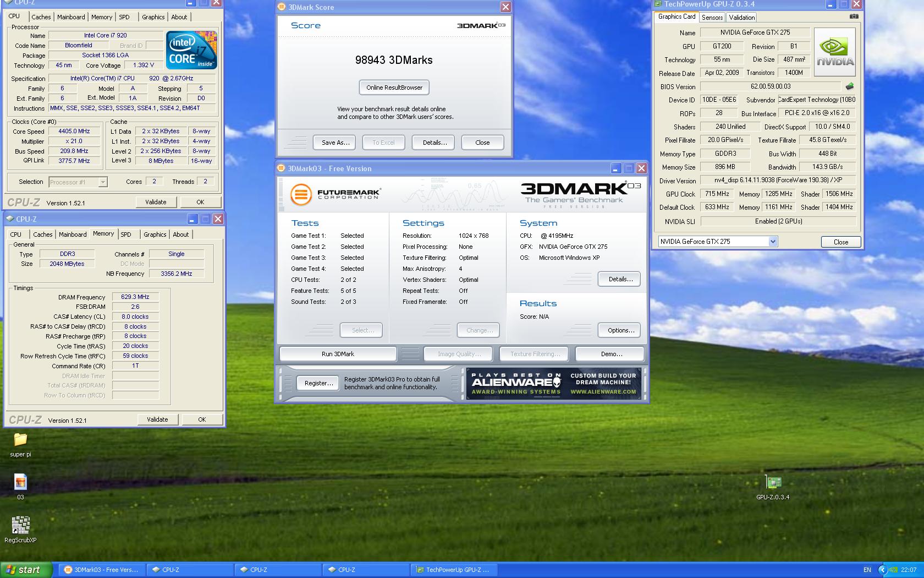This screenshot has height=578, width=924.
Task: Click Details button in 3DMark03 System section
Action: [620, 279]
